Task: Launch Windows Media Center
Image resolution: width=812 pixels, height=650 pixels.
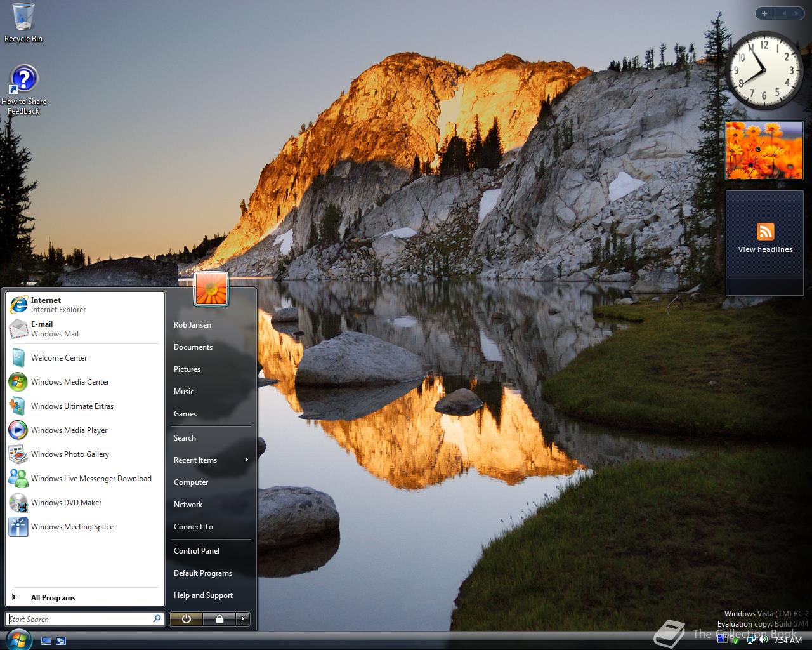Action: coord(85,382)
